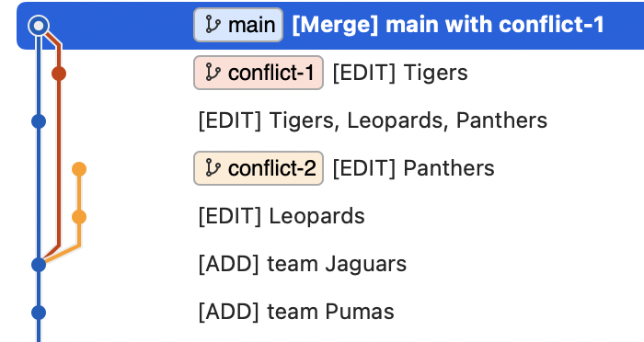Select the blue commit dot for team Jaguars

(x=39, y=265)
